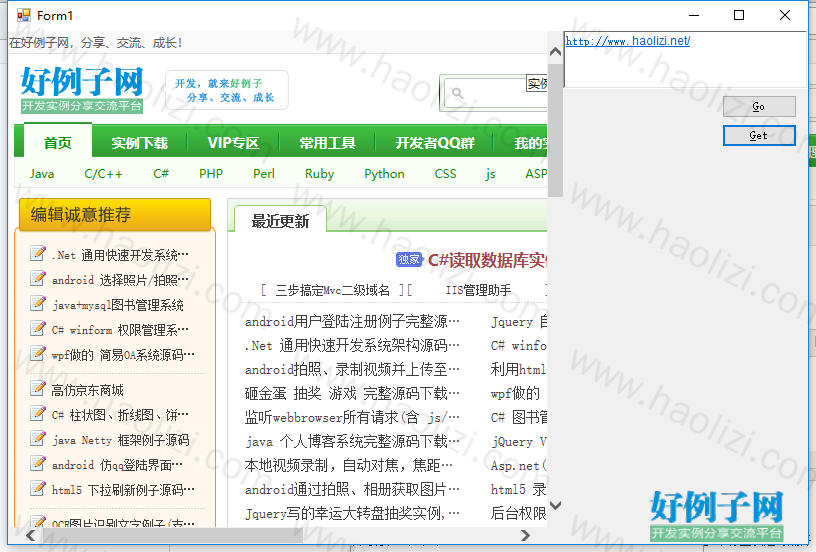Click the vertical scrollbar thumb

(x=555, y=130)
